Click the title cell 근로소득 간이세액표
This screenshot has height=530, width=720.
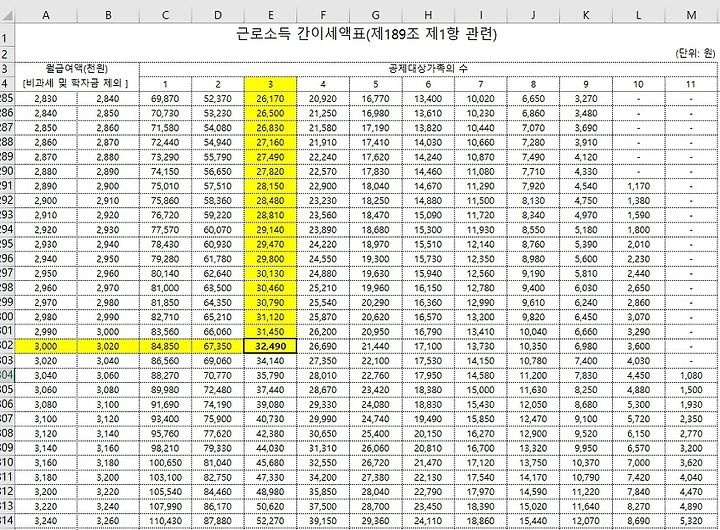(x=366, y=34)
